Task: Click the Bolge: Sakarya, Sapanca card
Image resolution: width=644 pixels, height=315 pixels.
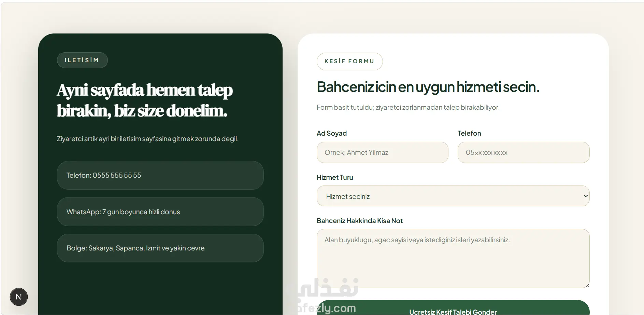Action: [x=160, y=248]
